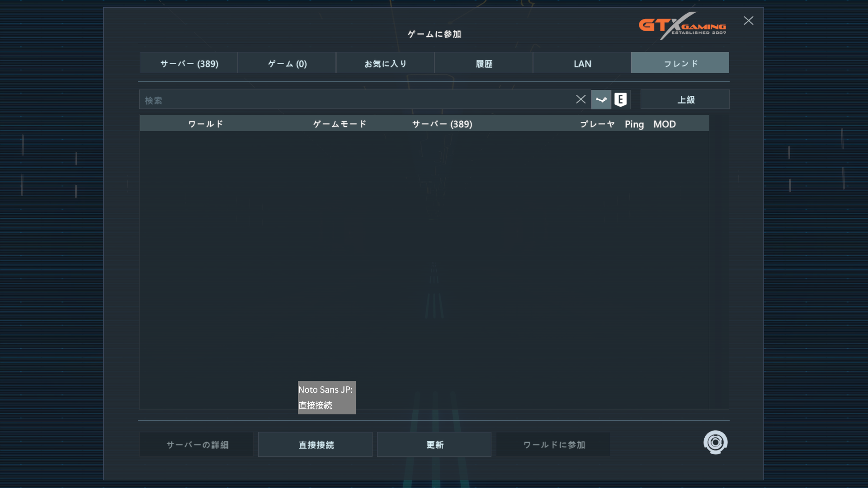Switch to the LAN tab

[582, 63]
